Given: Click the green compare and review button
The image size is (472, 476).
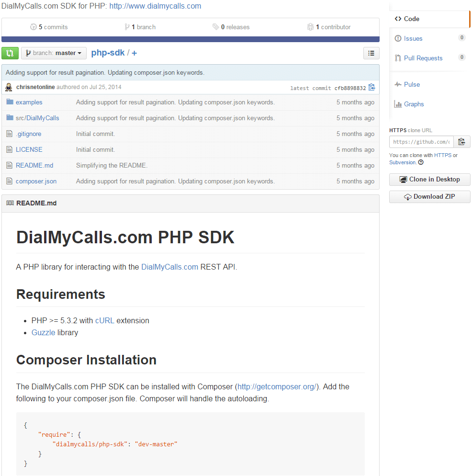Looking at the screenshot, I should click(x=10, y=53).
